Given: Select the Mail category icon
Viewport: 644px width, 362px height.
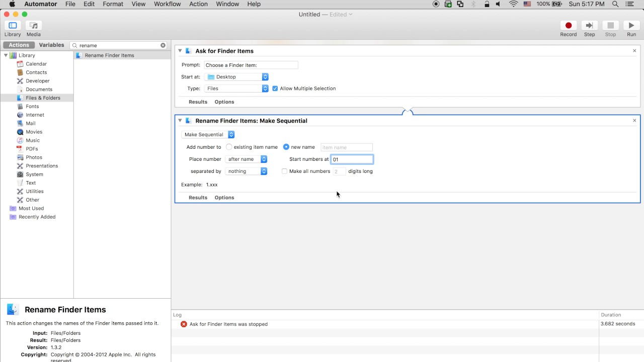Looking at the screenshot, I should point(20,123).
